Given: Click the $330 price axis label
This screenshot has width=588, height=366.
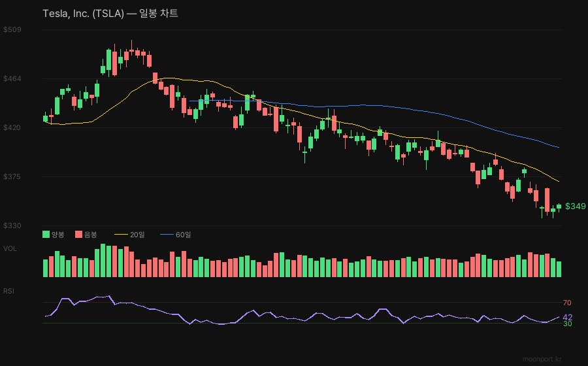Looking at the screenshot, I should [12, 225].
